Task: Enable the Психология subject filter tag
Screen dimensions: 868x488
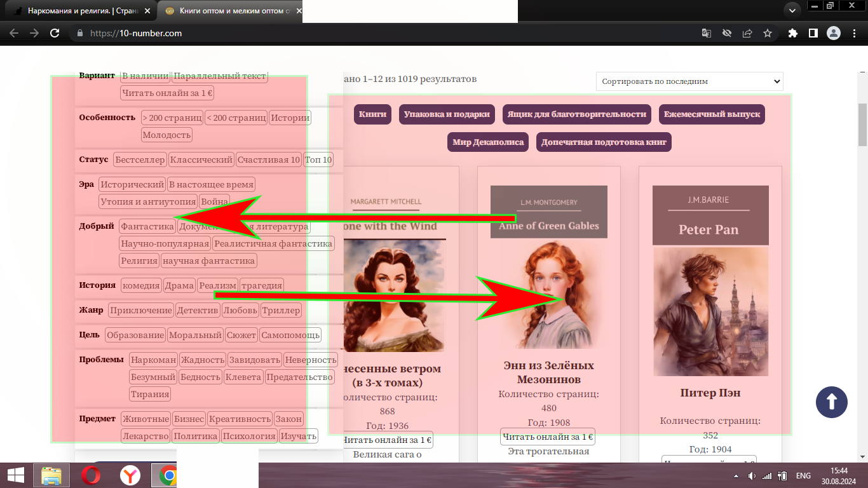Action: (x=249, y=436)
